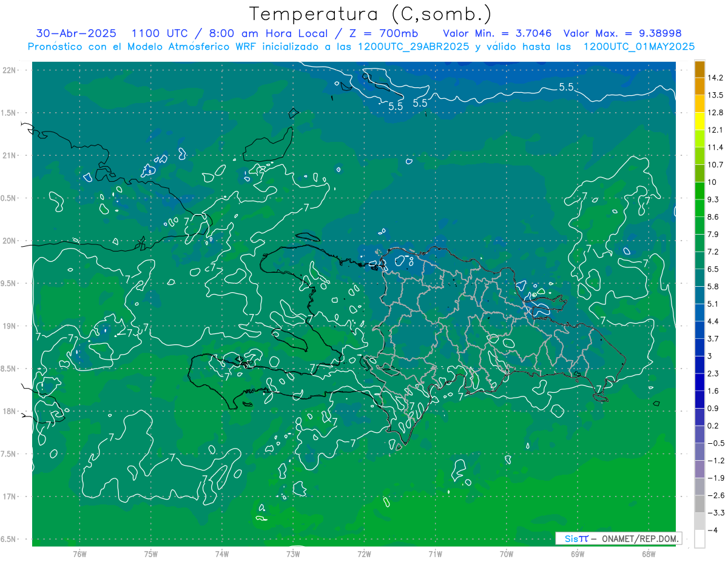The width and height of the screenshot is (728, 562).
Task: Click the '19N' latitude axis label
Action: coord(9,326)
